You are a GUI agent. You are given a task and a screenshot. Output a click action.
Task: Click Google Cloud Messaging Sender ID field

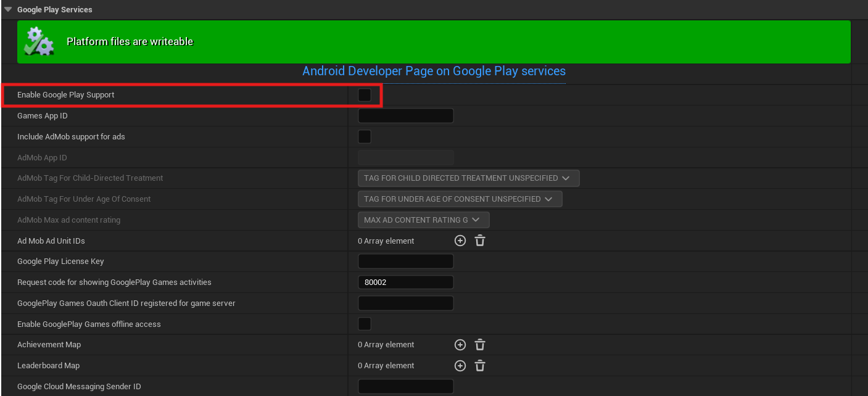point(405,387)
